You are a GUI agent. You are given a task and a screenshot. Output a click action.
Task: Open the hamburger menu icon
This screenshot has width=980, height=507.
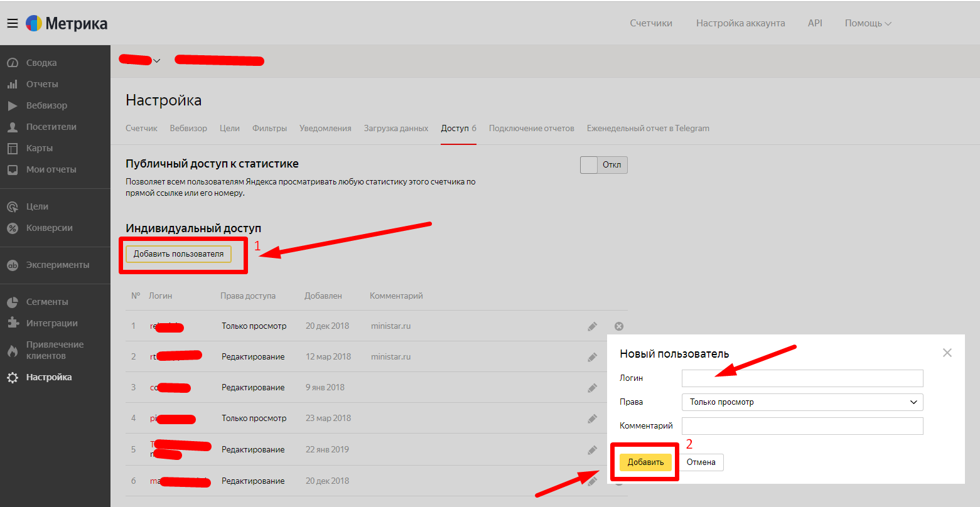13,24
